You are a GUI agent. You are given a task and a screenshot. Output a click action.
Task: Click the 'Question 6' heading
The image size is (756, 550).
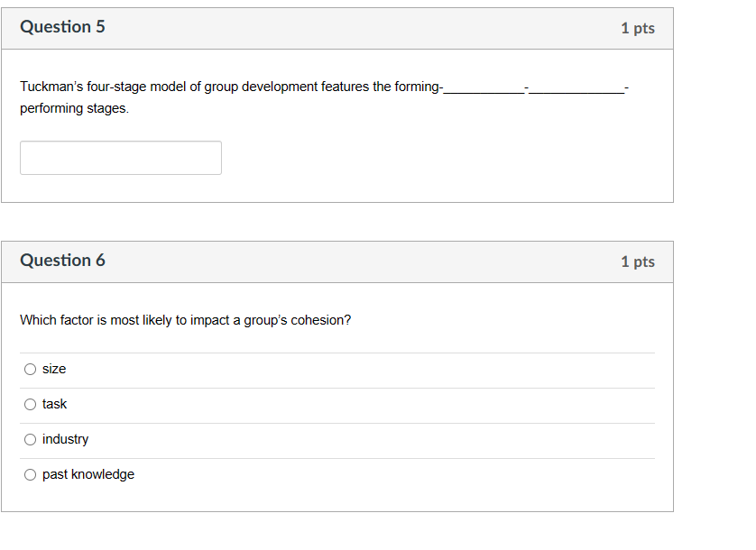click(62, 261)
